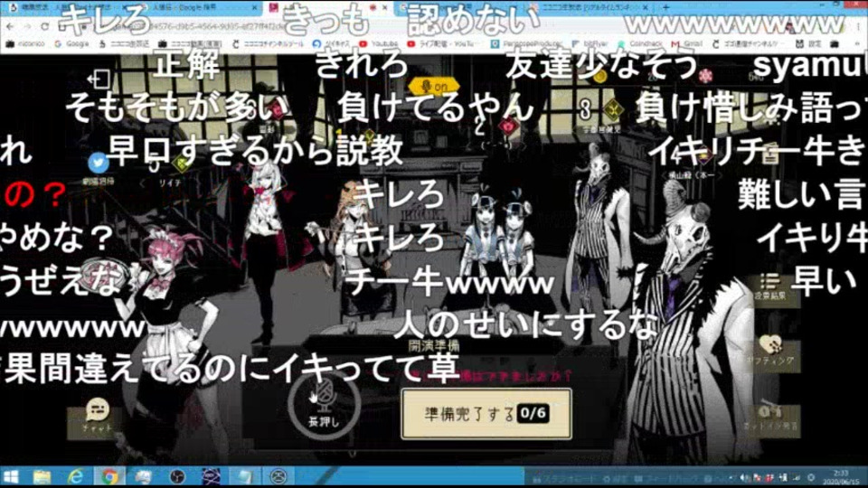868x488 pixels.
Task: Click the 準備完了する ready button
Action: click(486, 414)
